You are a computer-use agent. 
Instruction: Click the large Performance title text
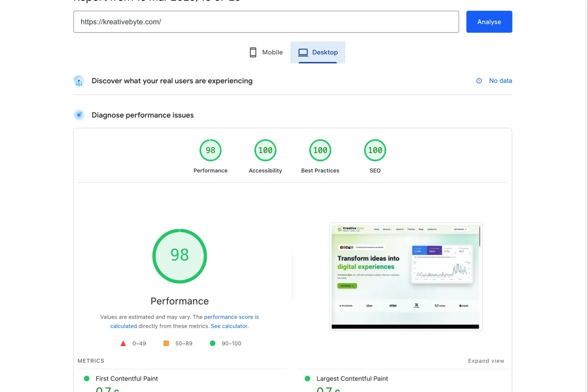pos(180,301)
